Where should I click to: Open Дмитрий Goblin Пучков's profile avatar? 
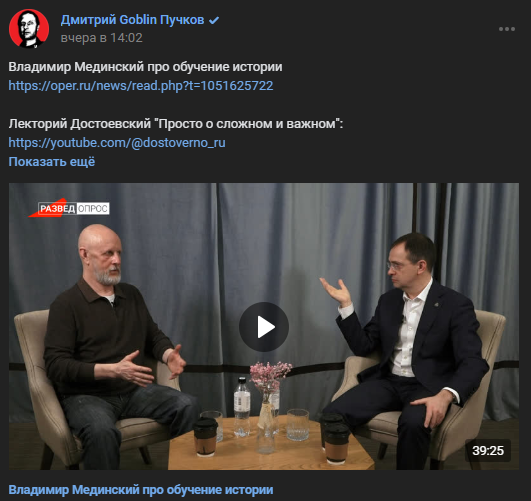[29, 28]
